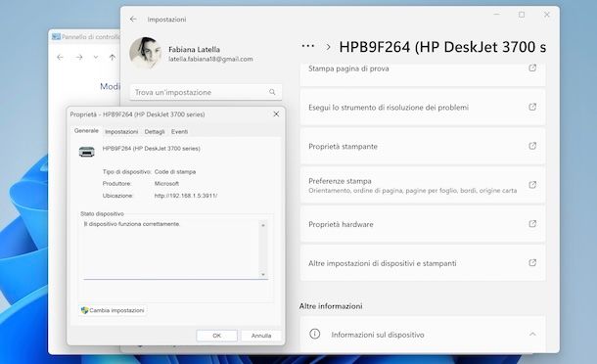The image size is (597, 364).
Task: Switch to the Generale tab
Action: (x=86, y=130)
